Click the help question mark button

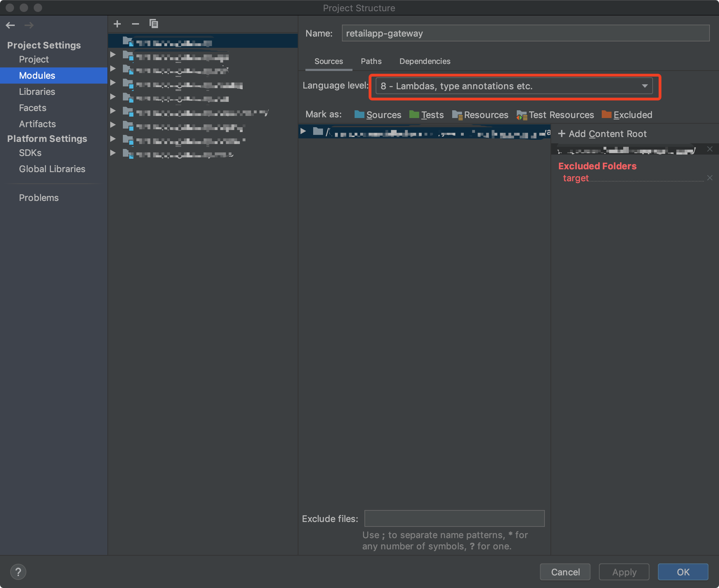tap(18, 572)
